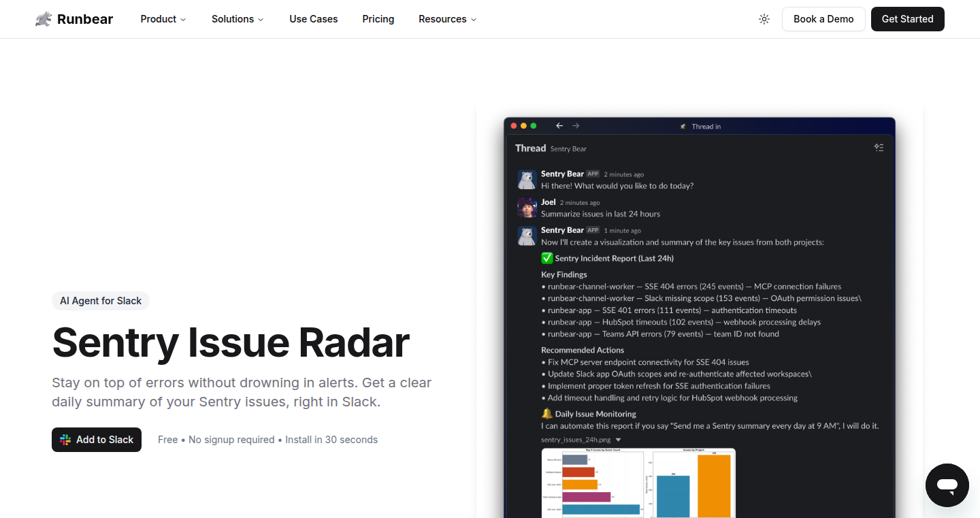Click the green maximize dot in Slack window
Screen dimensions: 980x518
[x=534, y=126]
